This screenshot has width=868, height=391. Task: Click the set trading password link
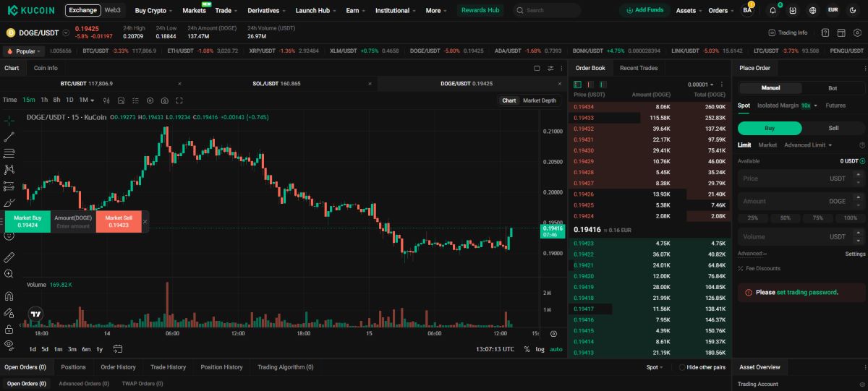coord(807,293)
